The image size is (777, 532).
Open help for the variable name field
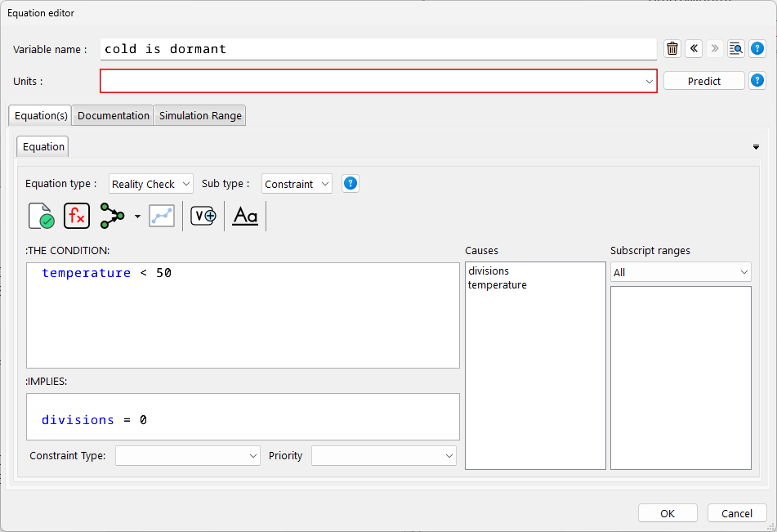757,48
